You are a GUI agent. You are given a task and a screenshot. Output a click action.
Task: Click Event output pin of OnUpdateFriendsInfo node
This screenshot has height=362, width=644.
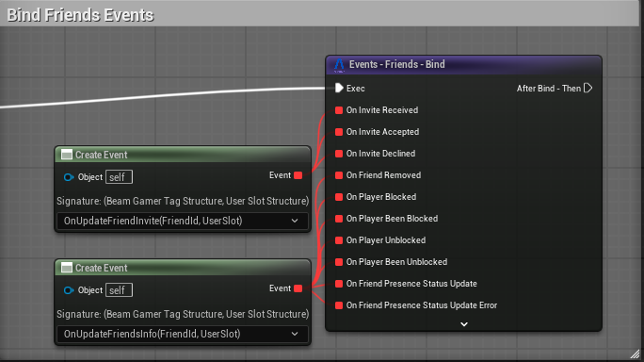pyautogui.click(x=298, y=288)
